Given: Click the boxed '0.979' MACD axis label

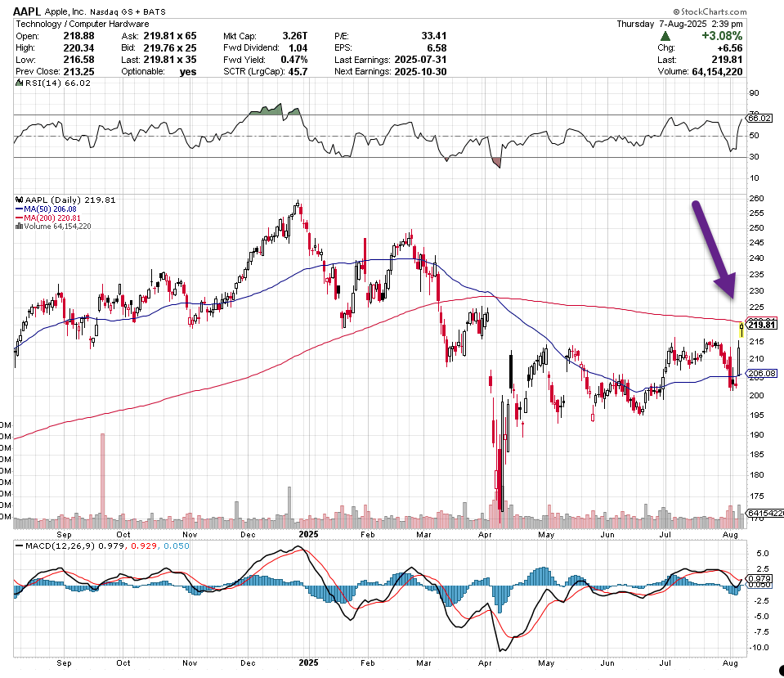Looking at the screenshot, I should click(759, 578).
